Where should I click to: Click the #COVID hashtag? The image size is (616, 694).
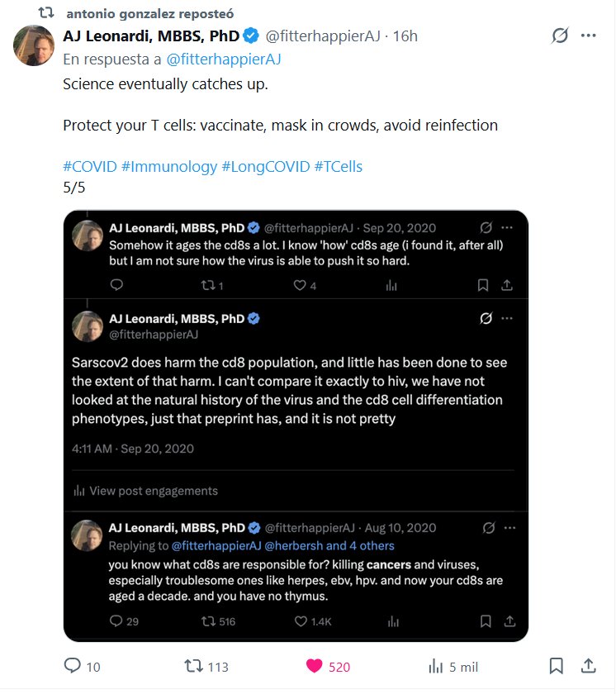[90, 166]
